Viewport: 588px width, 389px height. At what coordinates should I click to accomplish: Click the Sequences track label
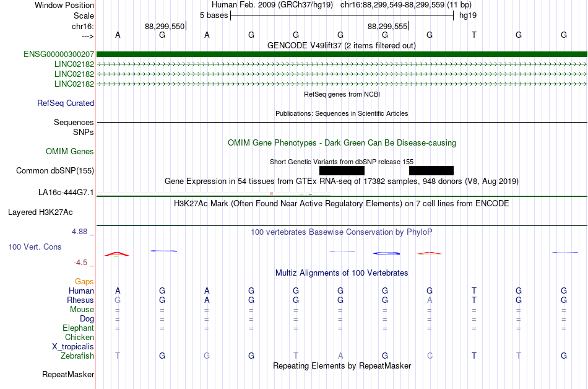[x=74, y=122]
